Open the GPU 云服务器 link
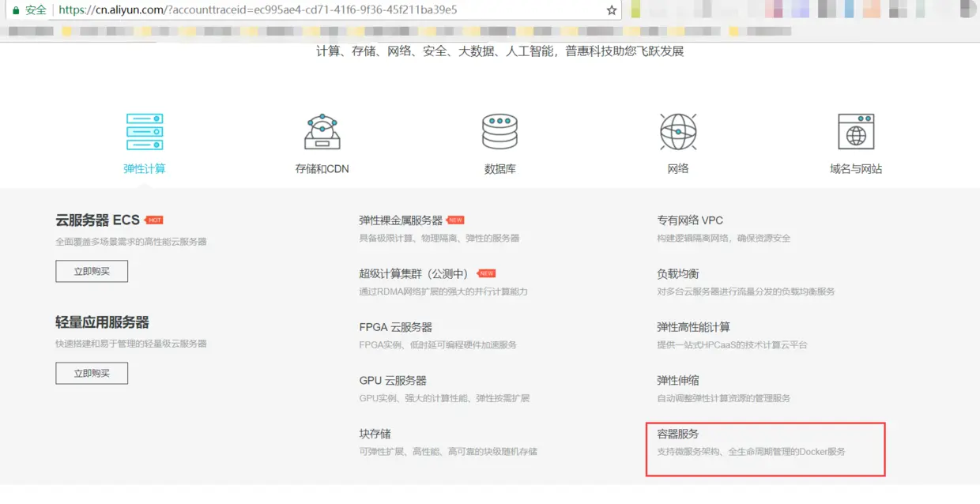 click(x=393, y=381)
